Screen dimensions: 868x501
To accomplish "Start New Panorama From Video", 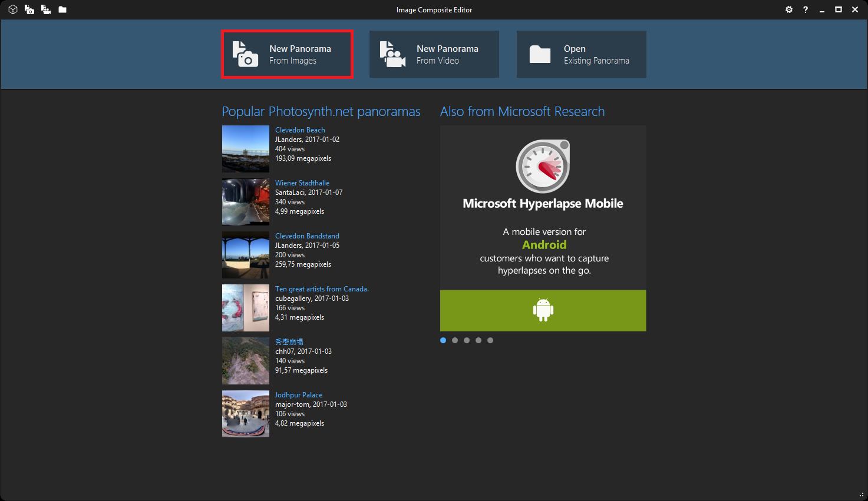I will point(434,54).
